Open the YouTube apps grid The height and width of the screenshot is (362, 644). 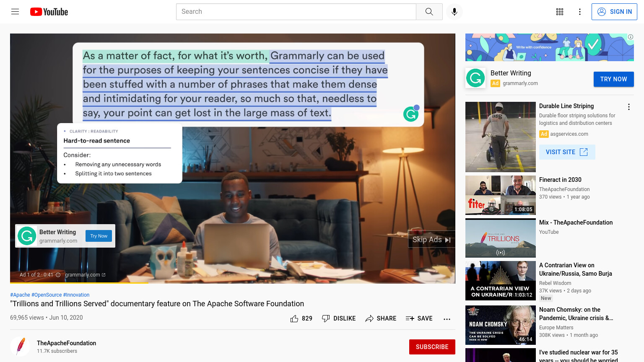pyautogui.click(x=560, y=12)
